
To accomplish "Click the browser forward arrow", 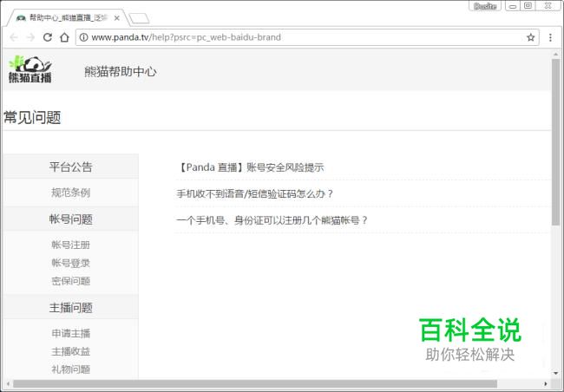I will pyautogui.click(x=30, y=37).
